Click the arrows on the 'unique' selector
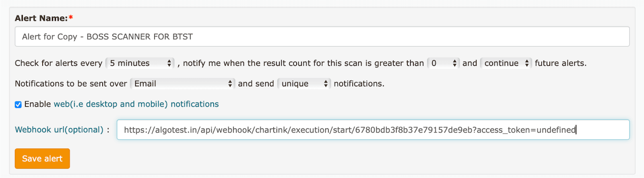Viewport: 644px width, 178px height. [326, 84]
